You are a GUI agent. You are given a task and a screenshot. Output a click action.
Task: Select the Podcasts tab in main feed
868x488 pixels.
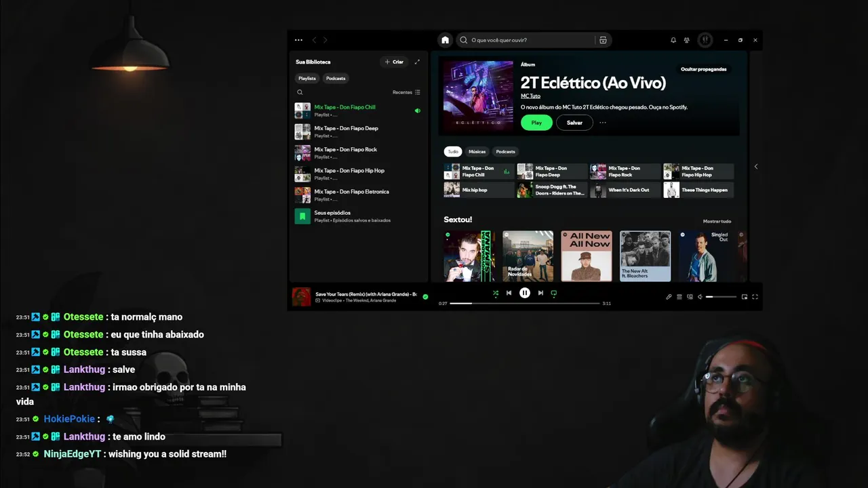coord(505,151)
